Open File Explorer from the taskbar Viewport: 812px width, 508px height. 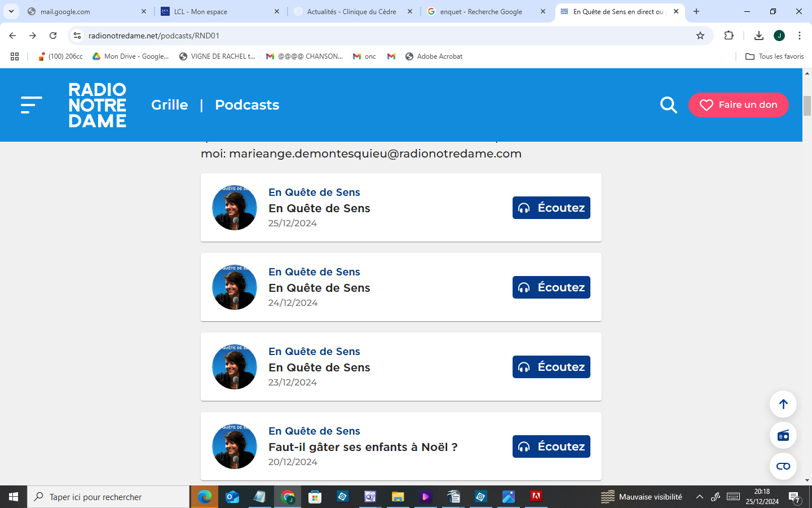pos(398,497)
